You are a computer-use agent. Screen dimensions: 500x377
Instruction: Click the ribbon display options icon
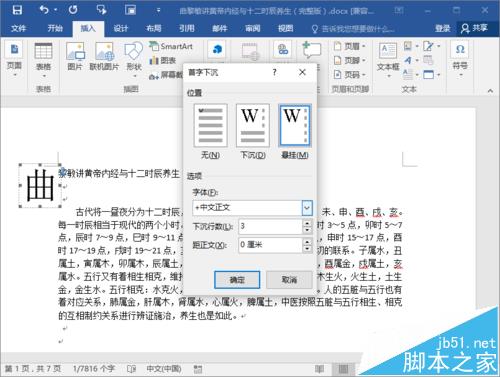pos(398,10)
